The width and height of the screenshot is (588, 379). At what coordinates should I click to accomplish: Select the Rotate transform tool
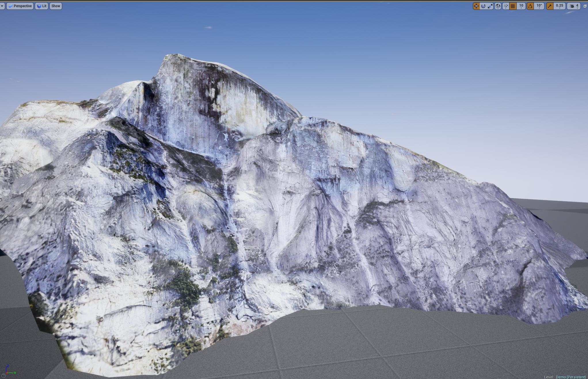click(x=483, y=6)
